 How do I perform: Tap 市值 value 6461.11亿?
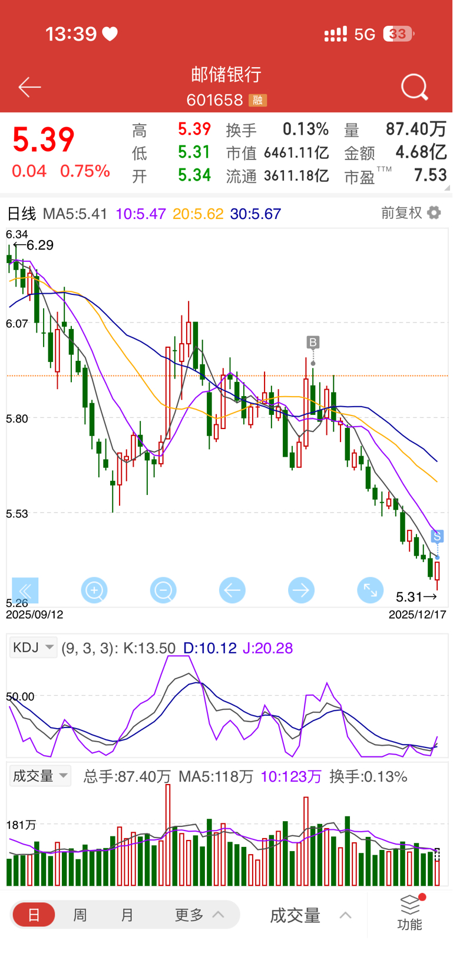point(296,152)
